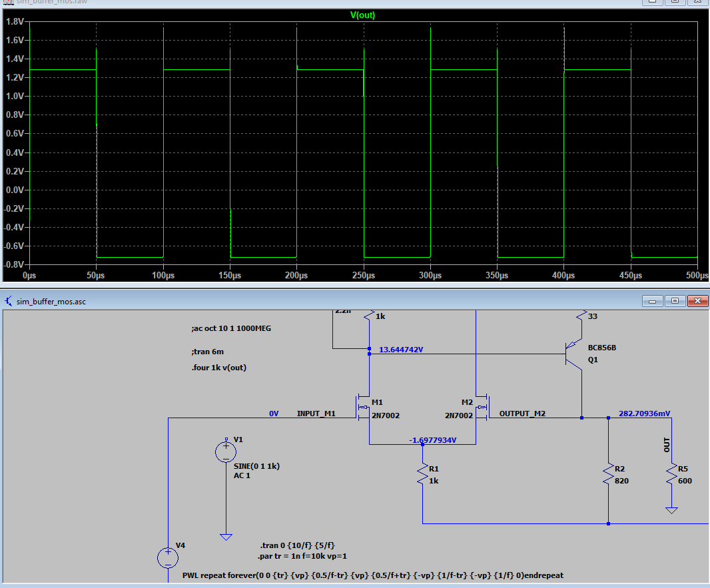Click the 0V operating point label

(x=274, y=414)
